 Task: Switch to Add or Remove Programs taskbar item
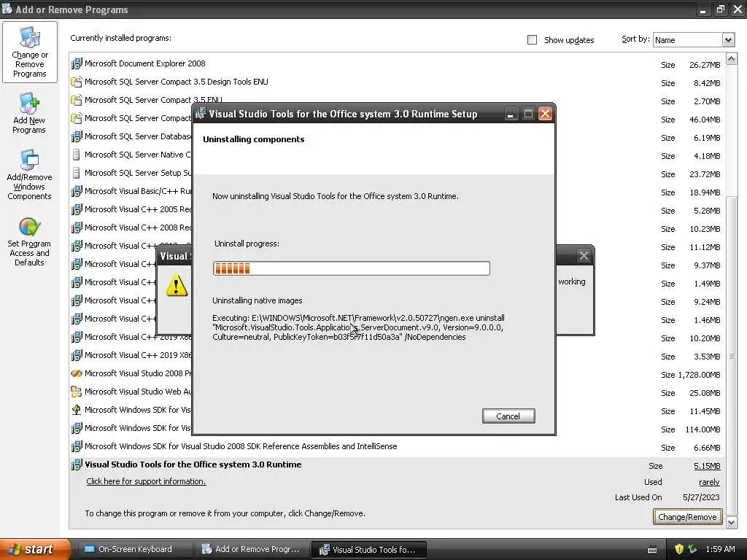252,549
